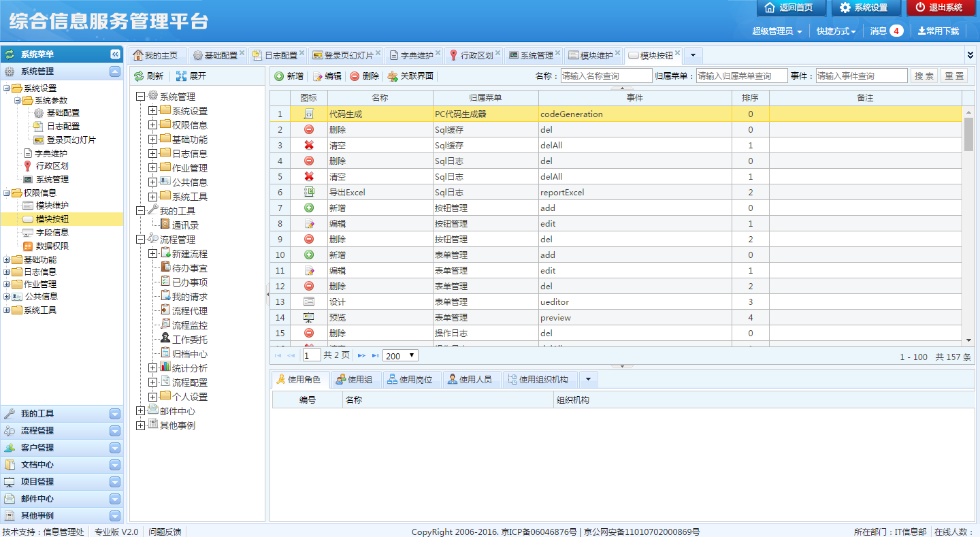
Task: Click the 名称 query input field
Action: pos(606,76)
